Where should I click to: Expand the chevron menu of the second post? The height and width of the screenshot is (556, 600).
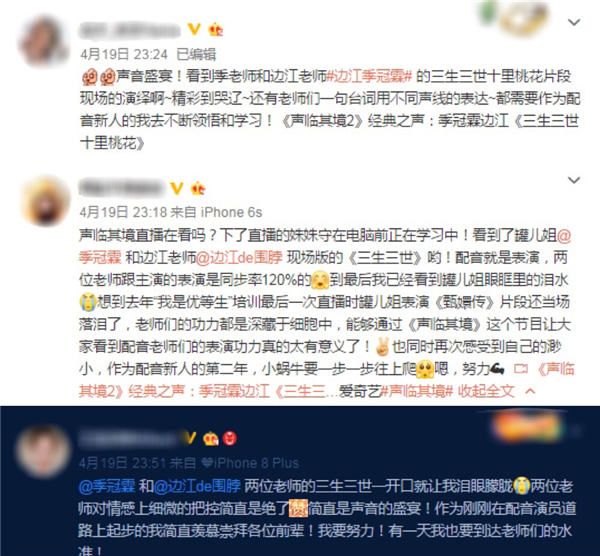(x=574, y=180)
